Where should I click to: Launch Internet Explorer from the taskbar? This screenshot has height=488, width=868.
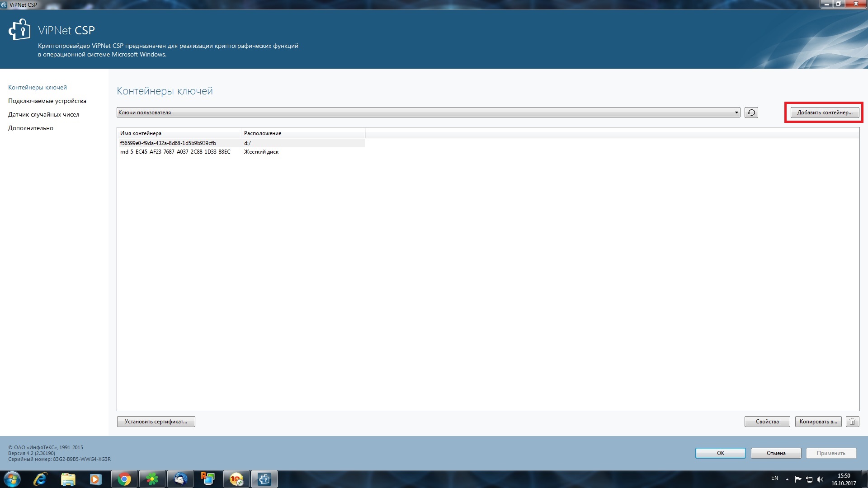[x=40, y=479]
